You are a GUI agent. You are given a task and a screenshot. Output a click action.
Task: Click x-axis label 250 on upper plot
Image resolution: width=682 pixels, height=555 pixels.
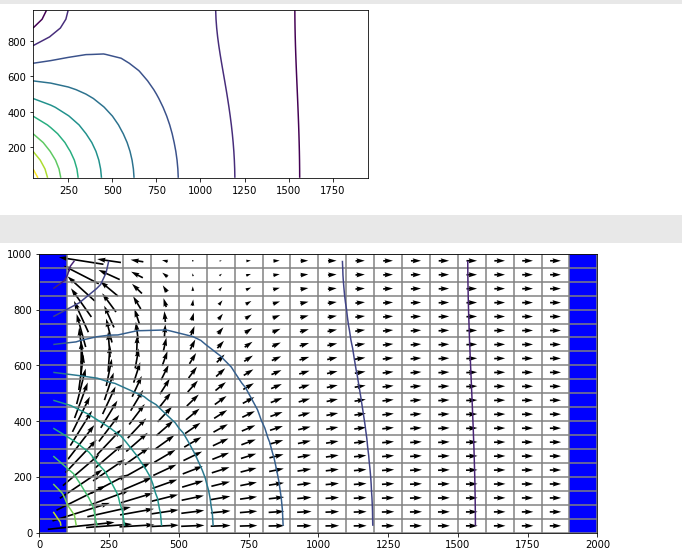coord(68,190)
